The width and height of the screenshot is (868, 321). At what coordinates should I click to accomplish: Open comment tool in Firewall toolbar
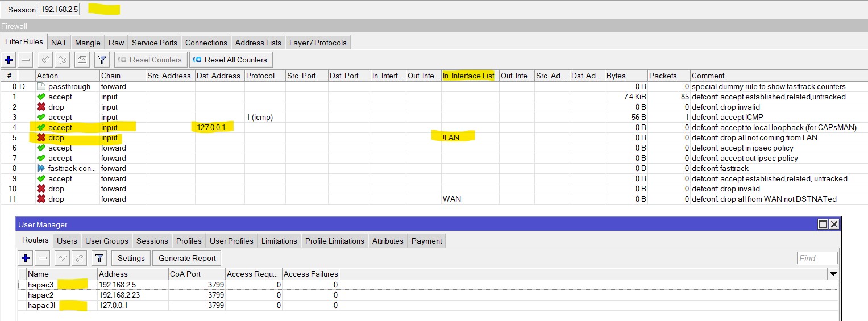(82, 60)
